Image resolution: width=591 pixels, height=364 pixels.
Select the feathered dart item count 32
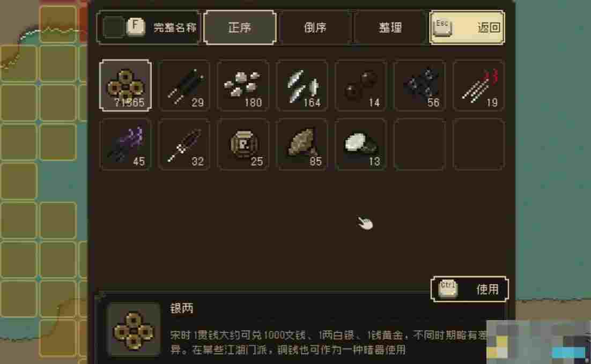tap(184, 144)
